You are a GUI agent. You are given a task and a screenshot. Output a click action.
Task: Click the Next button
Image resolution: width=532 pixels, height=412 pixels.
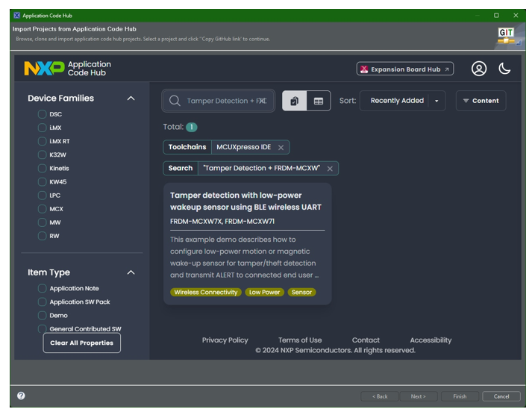pos(419,396)
